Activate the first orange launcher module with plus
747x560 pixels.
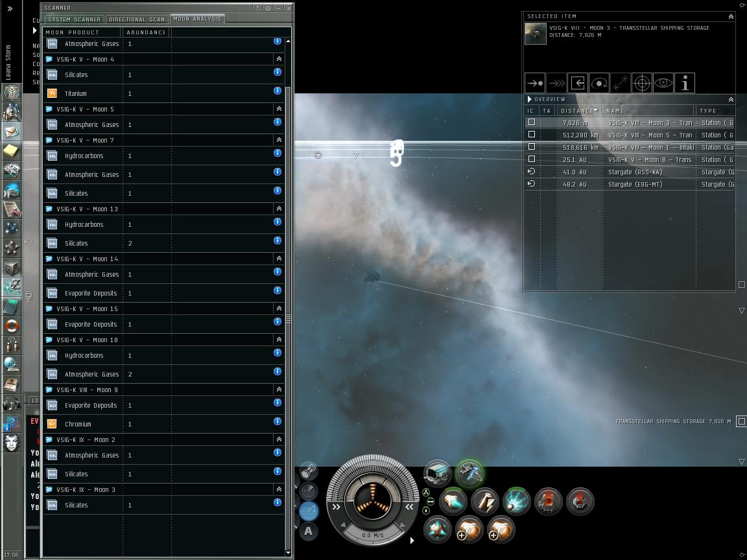coord(469,530)
